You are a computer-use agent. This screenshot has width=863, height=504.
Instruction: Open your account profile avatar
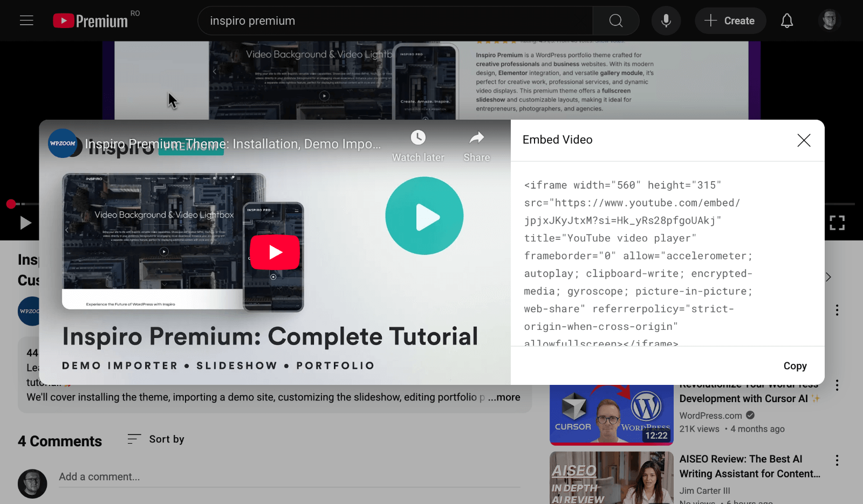click(829, 20)
